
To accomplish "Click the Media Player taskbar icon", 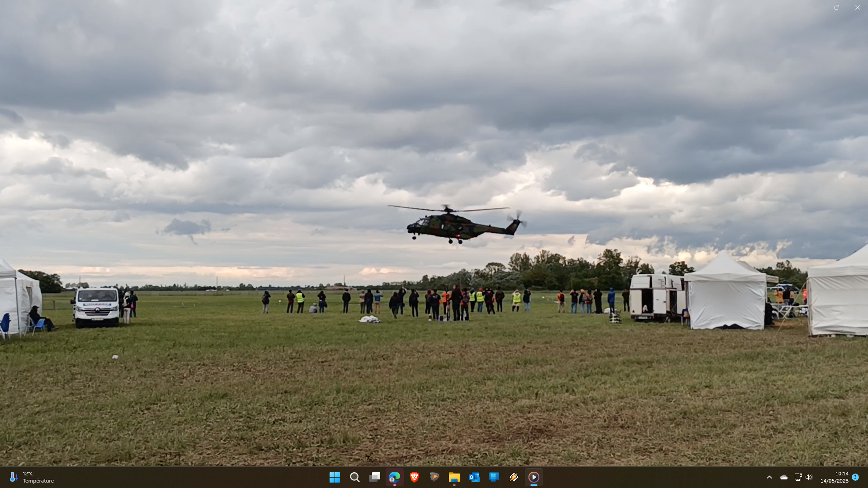I will (534, 477).
